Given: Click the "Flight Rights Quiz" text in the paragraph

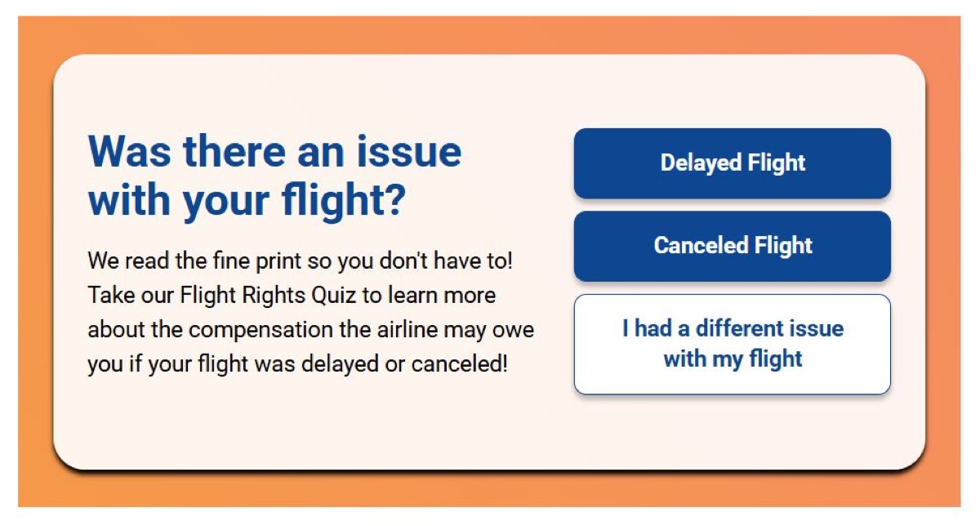Looking at the screenshot, I should 269,295.
